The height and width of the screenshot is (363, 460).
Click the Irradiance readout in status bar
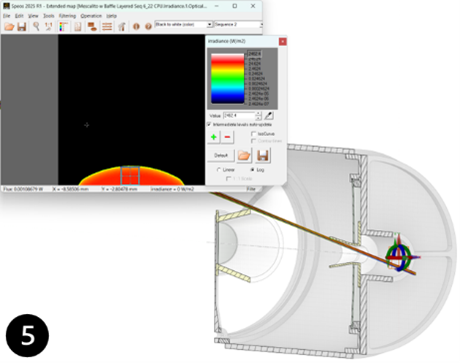[x=172, y=189]
